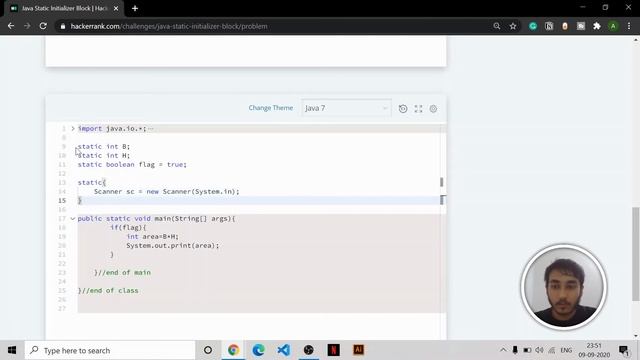
Task: Open Chrome from taskbar
Action: tap(233, 350)
